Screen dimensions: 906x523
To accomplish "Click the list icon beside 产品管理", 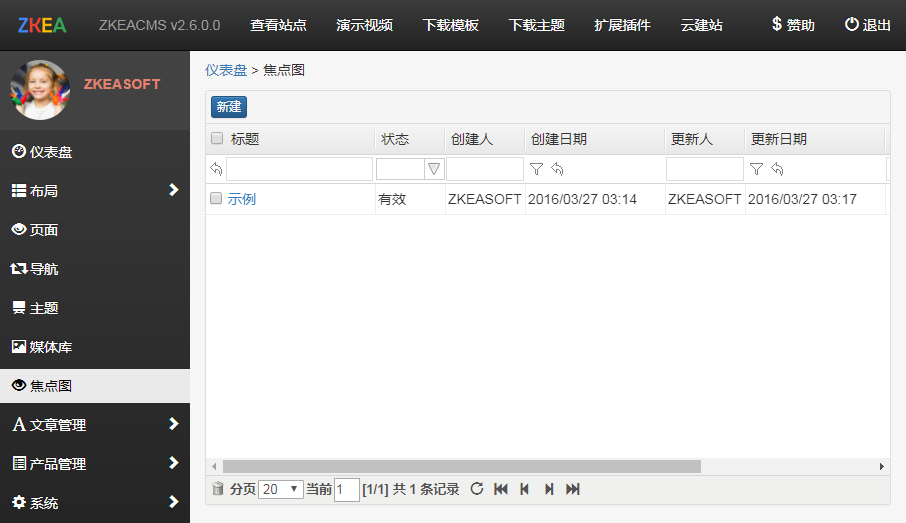I will pos(19,463).
